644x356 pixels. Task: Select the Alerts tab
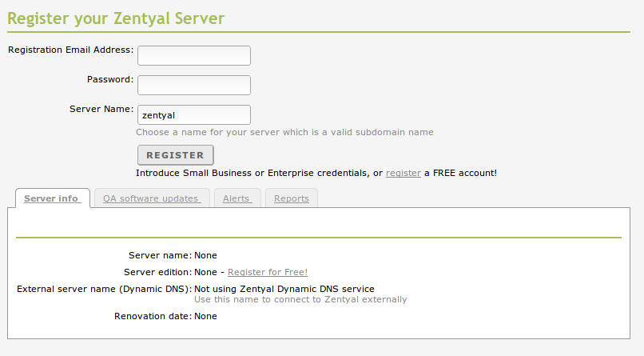point(237,198)
